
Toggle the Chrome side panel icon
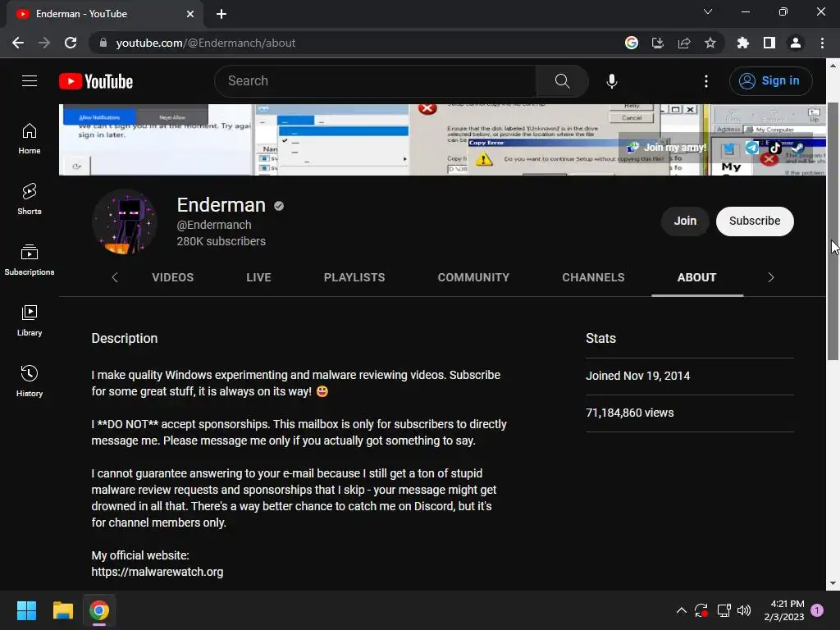click(x=769, y=43)
